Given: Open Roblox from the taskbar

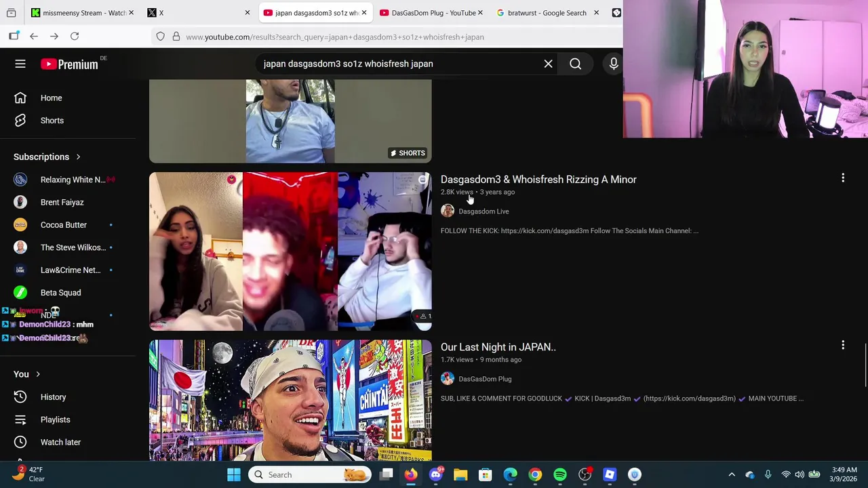Looking at the screenshot, I should point(610,474).
